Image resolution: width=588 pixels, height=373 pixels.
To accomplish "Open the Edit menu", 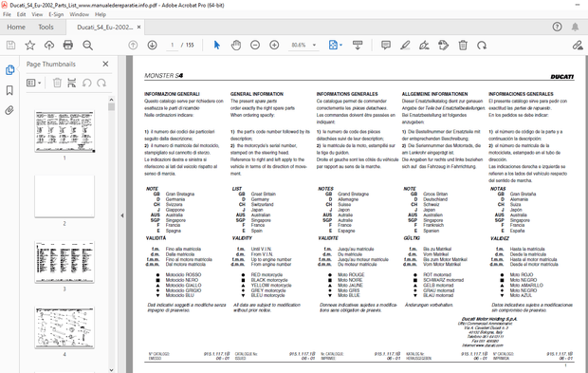I will (22, 14).
